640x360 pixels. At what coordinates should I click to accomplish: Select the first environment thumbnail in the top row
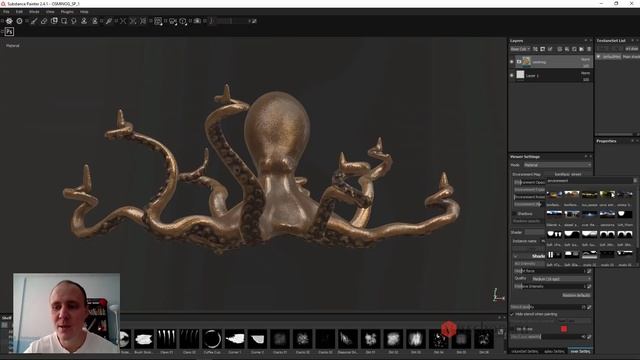pos(554,195)
